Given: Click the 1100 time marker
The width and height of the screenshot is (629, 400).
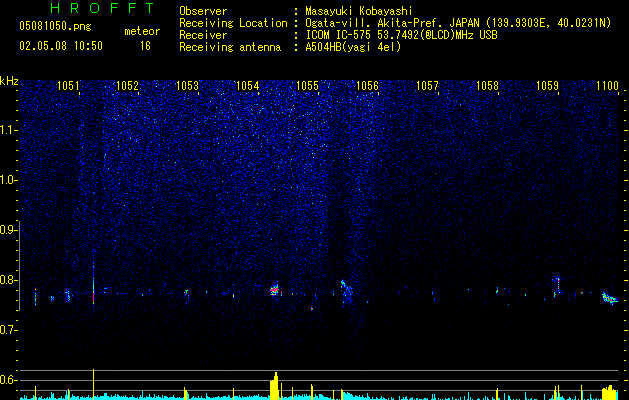Looking at the screenshot, I should (x=607, y=86).
